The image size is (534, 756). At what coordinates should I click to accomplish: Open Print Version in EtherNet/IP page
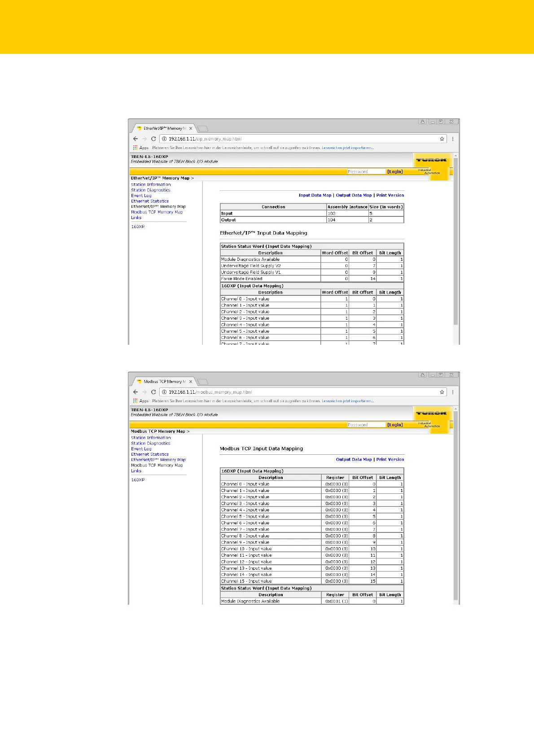[390, 195]
